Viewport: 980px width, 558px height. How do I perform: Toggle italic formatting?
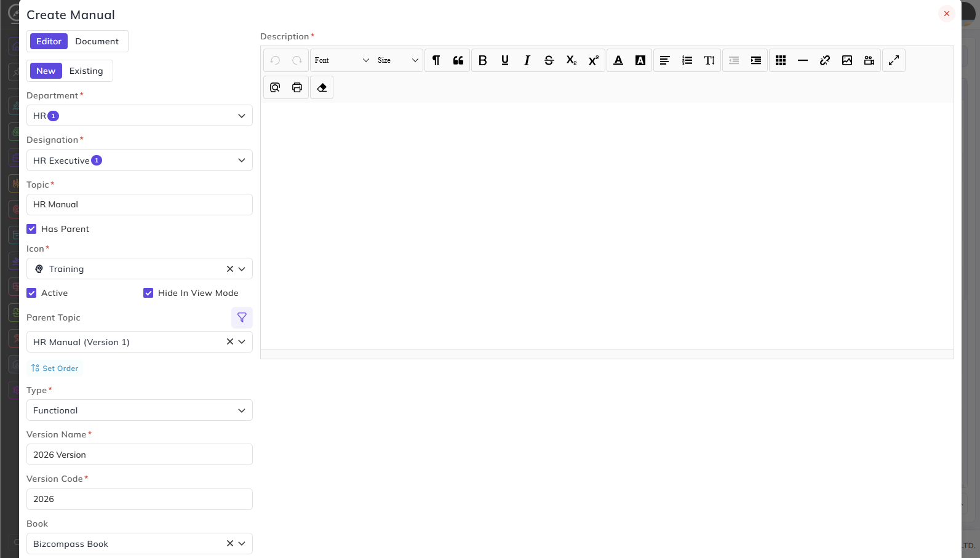point(527,60)
